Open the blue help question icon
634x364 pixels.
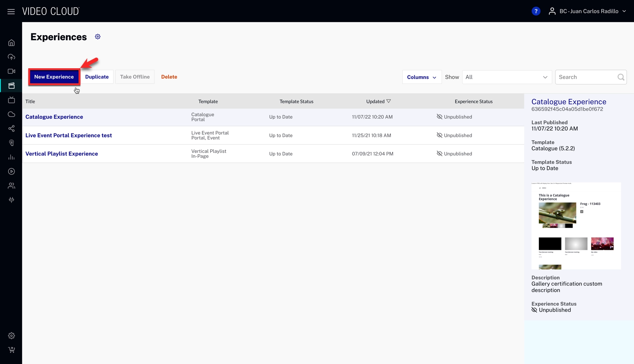pos(536,11)
